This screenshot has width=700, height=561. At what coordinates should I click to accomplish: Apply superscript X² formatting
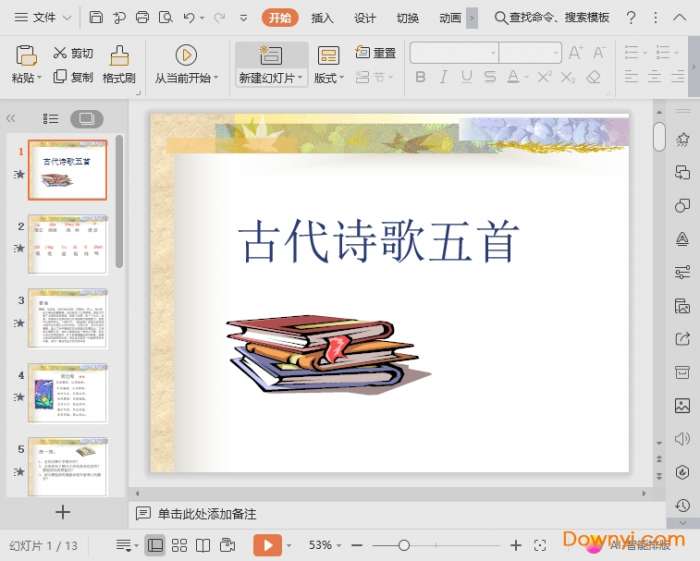544,77
